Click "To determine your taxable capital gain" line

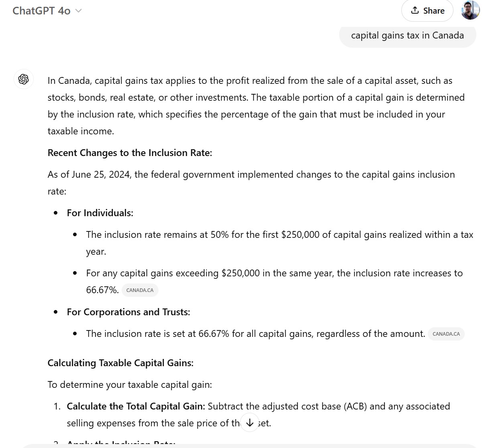click(130, 385)
